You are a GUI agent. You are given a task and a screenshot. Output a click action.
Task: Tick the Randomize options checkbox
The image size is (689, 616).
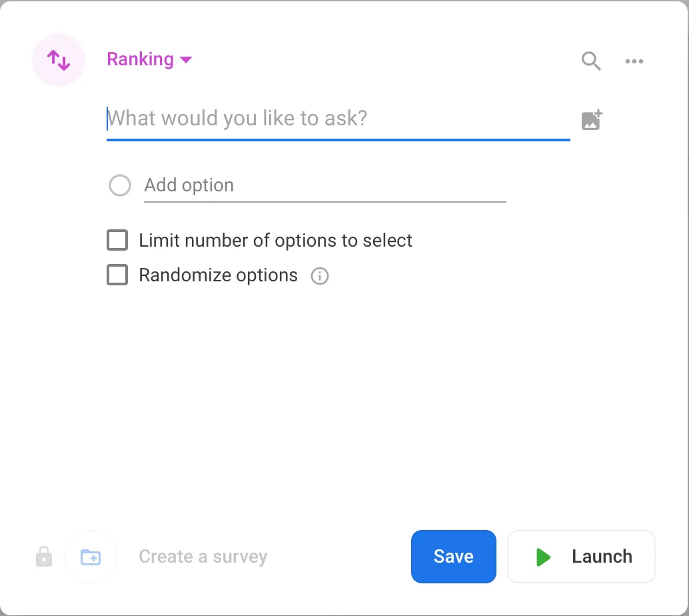point(117,275)
